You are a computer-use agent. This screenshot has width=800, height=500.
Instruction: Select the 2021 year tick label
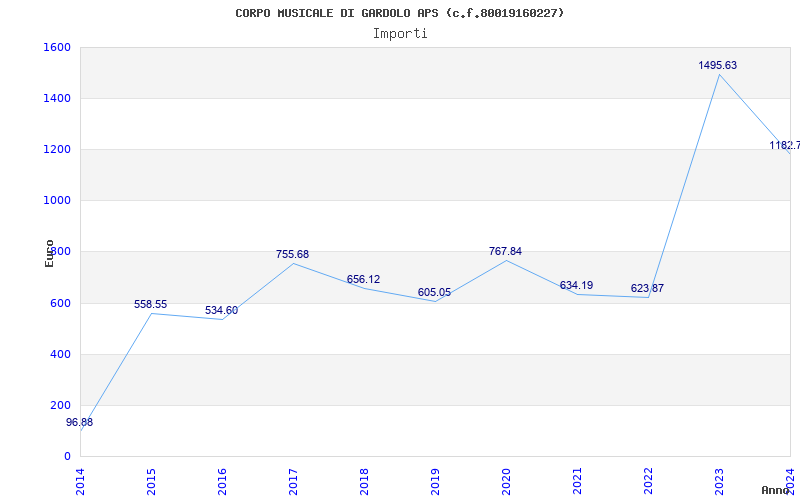[577, 482]
